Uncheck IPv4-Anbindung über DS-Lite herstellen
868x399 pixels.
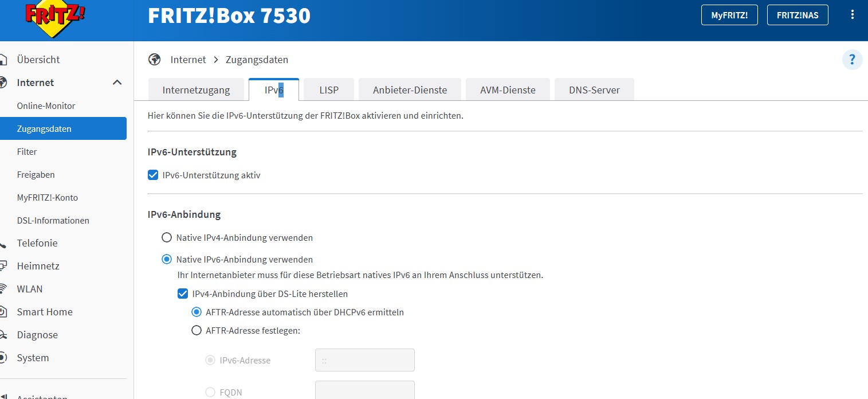183,294
